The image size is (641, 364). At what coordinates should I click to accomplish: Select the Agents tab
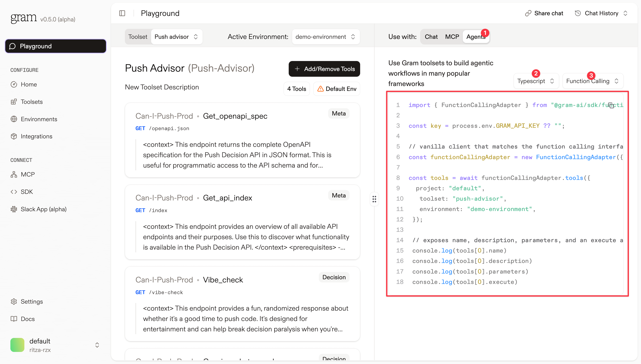pos(476,37)
